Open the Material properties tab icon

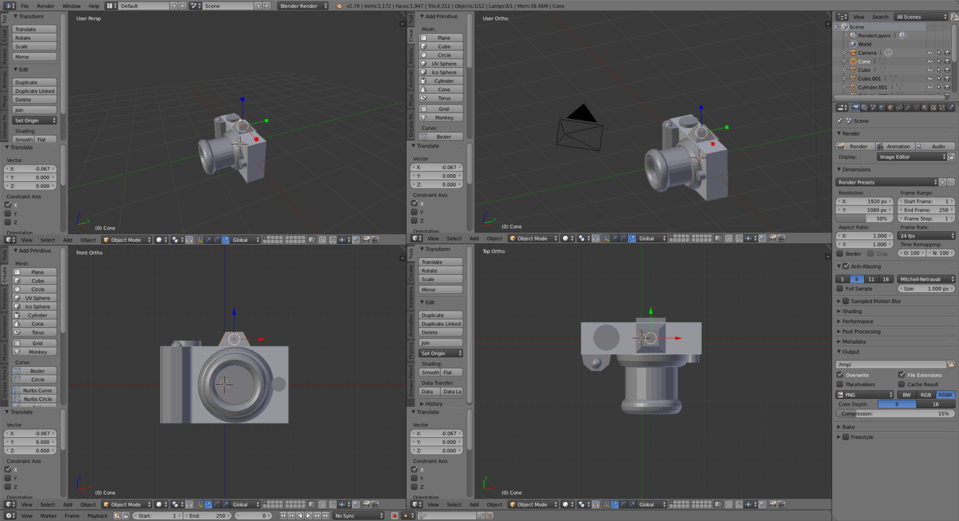925,107
